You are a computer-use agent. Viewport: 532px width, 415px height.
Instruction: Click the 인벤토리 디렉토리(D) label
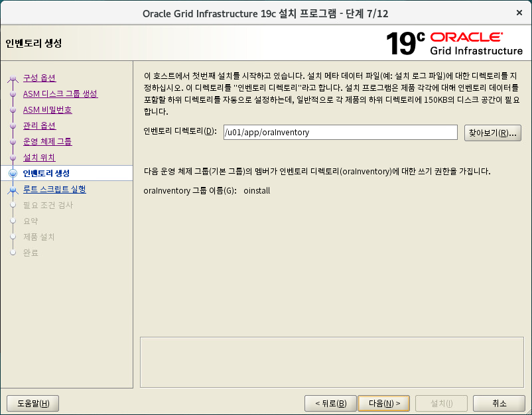[180, 131]
